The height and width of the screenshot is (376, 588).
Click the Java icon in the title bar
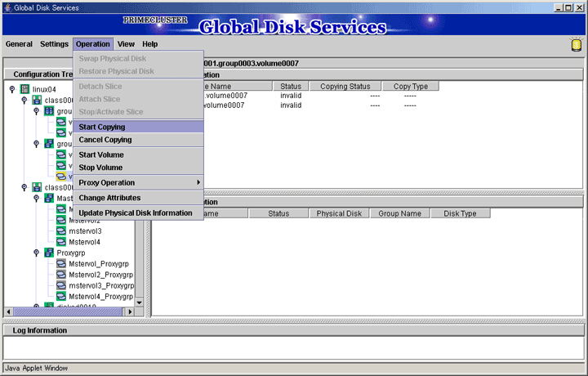click(x=7, y=7)
